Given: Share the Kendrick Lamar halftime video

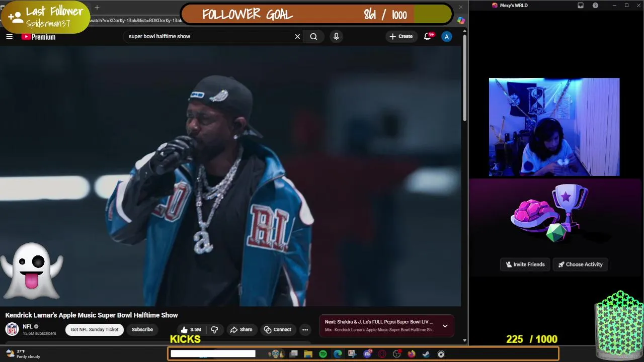Looking at the screenshot, I should [x=241, y=330].
